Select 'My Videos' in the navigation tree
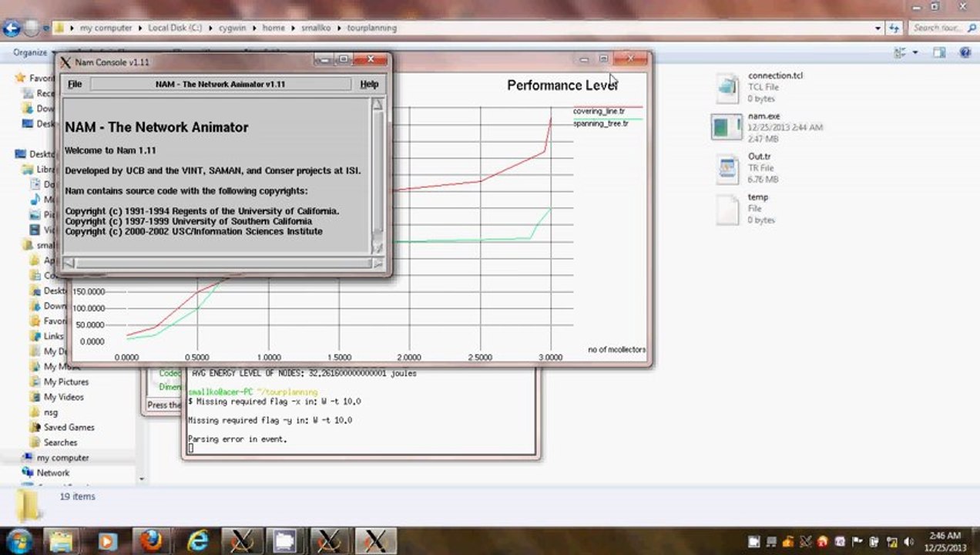The image size is (980, 555). click(x=64, y=397)
